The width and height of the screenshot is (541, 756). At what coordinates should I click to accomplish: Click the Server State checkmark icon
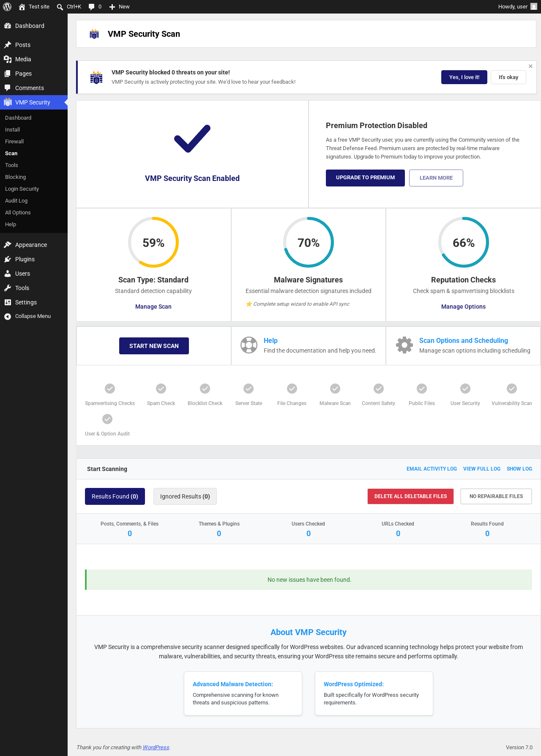tap(249, 389)
